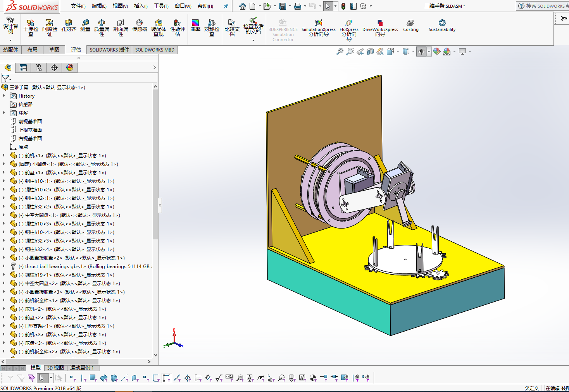This screenshot has height=392, width=569.
Task: Click the Save icon in top toolbar
Action: coord(283,6)
